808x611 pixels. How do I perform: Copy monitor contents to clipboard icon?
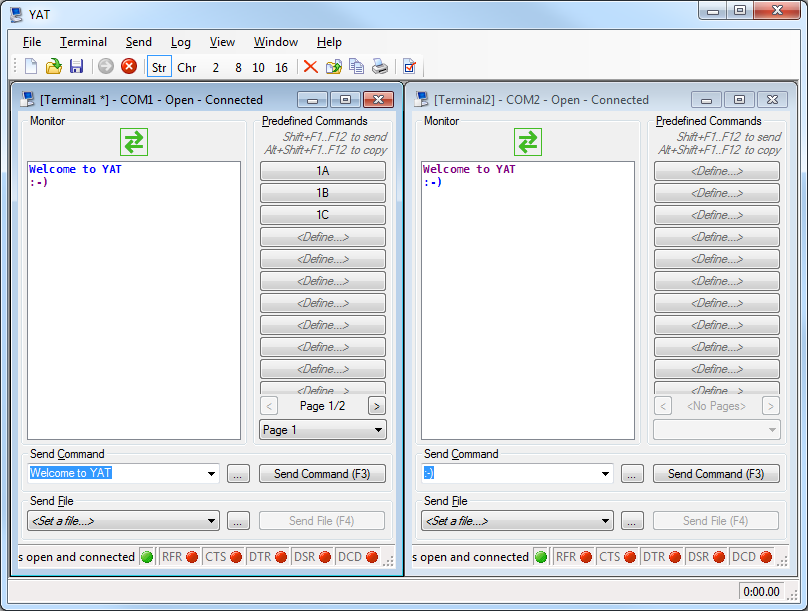point(356,66)
